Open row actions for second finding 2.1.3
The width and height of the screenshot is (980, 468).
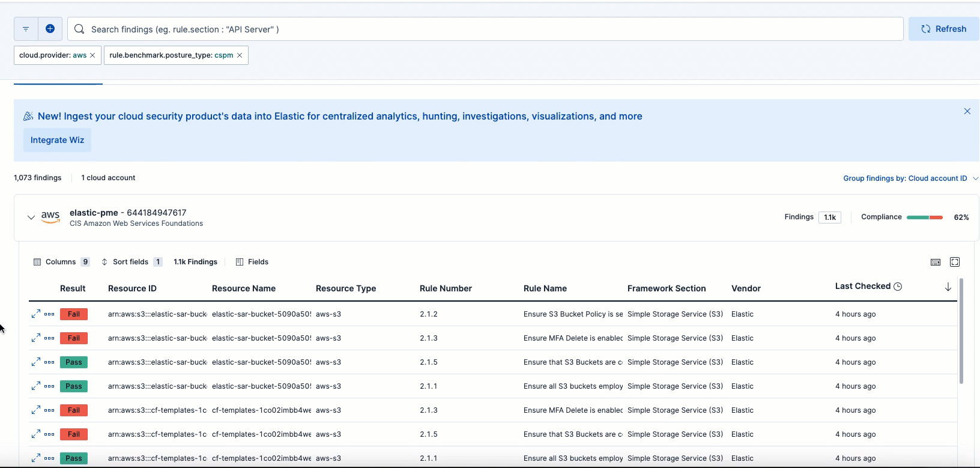[x=49, y=338]
